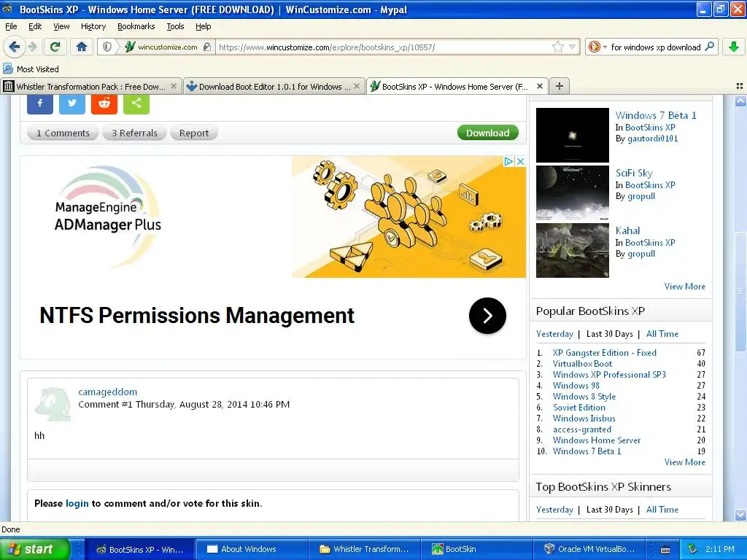This screenshot has width=747, height=560.
Task: Select All Time in Popular BootSkins XP
Action: coord(662,334)
